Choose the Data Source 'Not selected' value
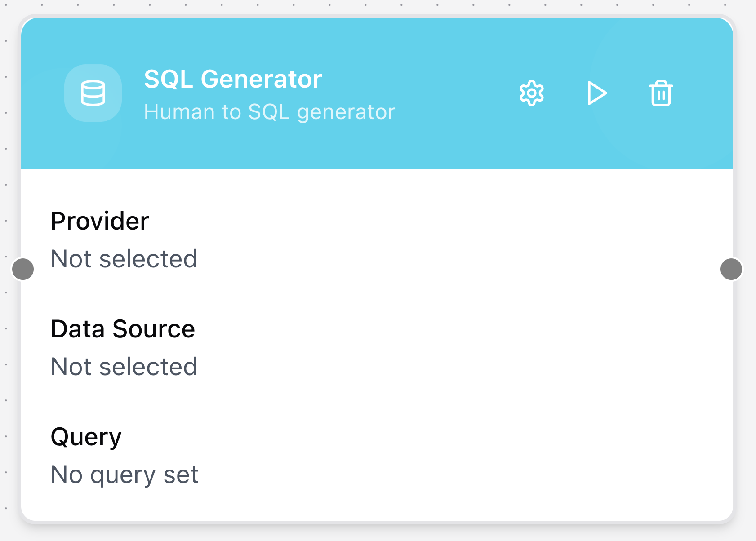This screenshot has height=541, width=756. 124,367
